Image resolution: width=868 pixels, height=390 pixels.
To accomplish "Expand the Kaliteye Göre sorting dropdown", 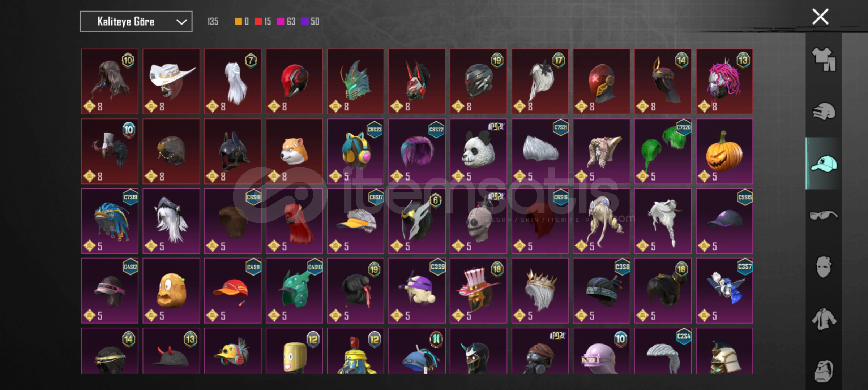I will 136,22.
